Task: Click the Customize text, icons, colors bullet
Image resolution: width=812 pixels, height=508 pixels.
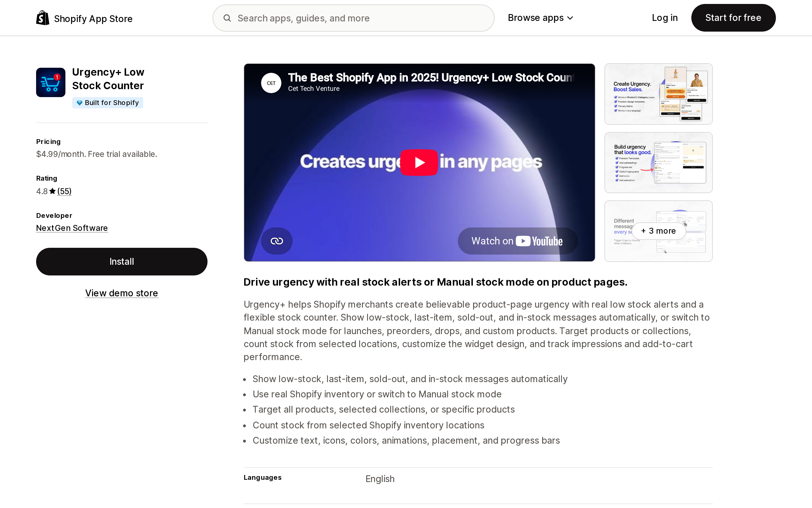Action: tap(406, 441)
